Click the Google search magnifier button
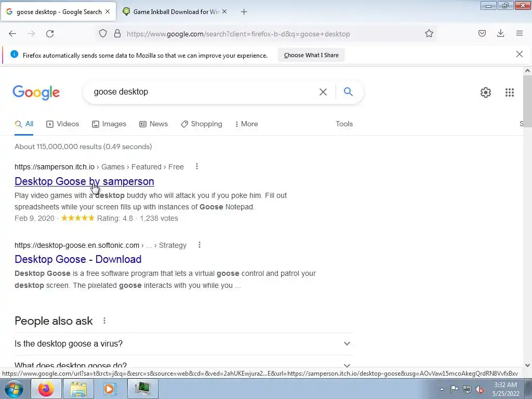Image resolution: width=532 pixels, height=399 pixels. 348,91
